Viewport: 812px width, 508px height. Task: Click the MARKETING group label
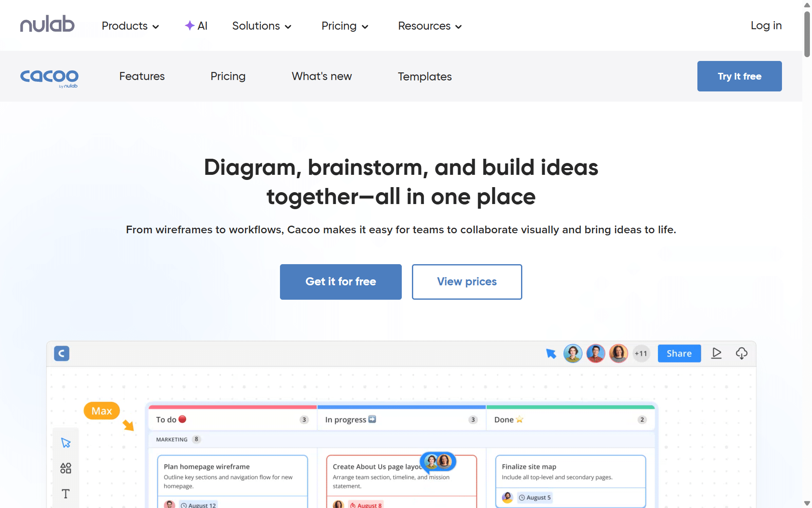(x=172, y=439)
